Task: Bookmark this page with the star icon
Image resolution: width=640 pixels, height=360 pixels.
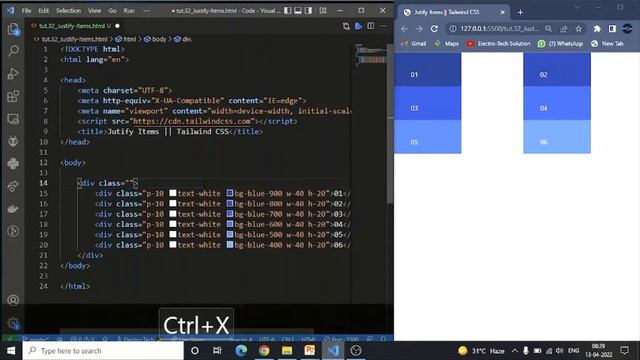Action: [x=578, y=29]
